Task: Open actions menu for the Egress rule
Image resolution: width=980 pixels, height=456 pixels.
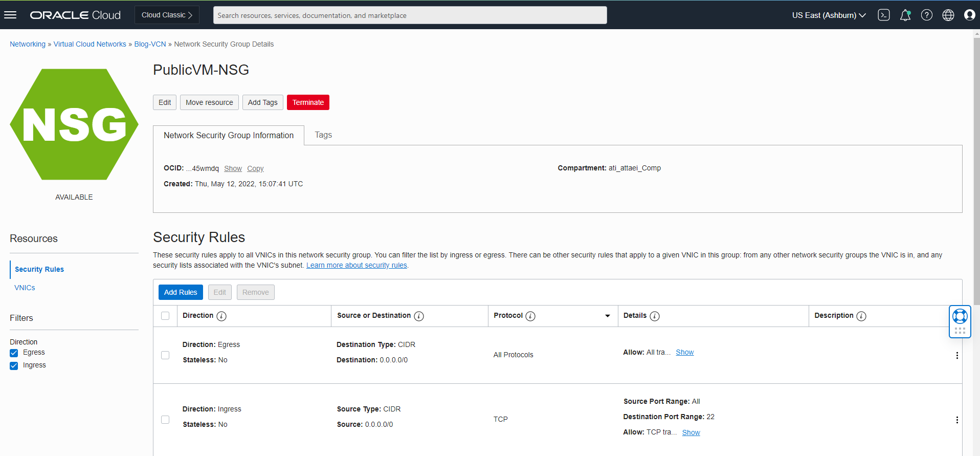Action: (x=956, y=355)
